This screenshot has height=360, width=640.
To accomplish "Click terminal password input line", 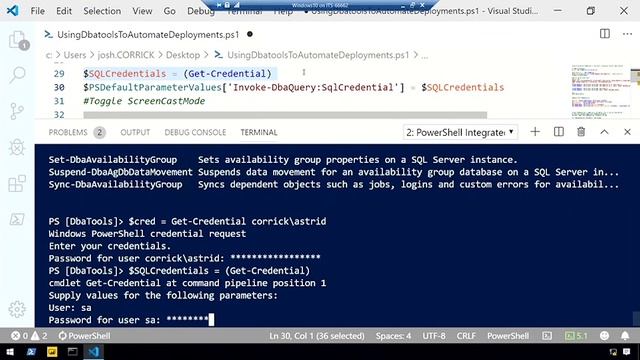I will pos(131,320).
